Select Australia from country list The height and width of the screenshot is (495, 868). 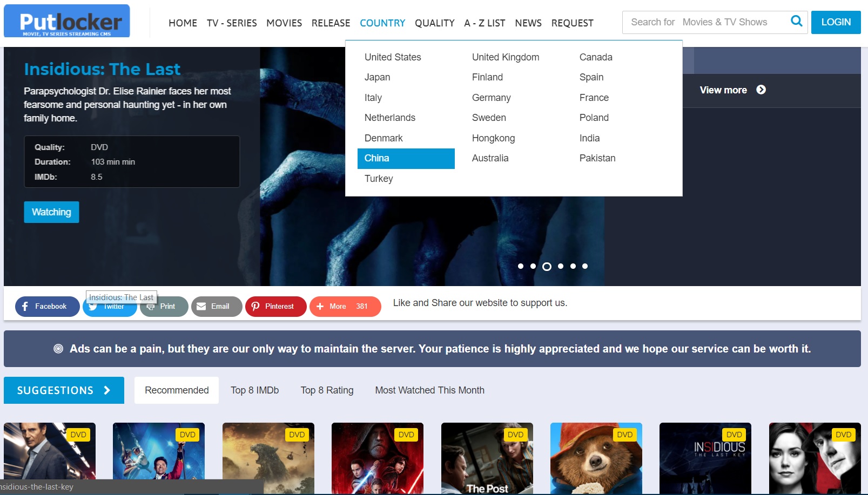click(x=490, y=158)
